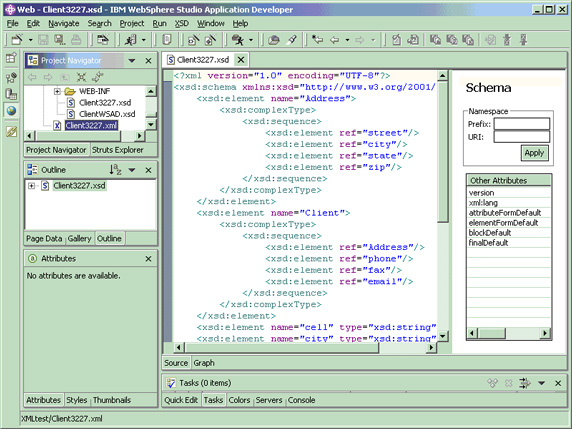
Task: Click the Print icon in the toolbar
Action: (x=76, y=39)
